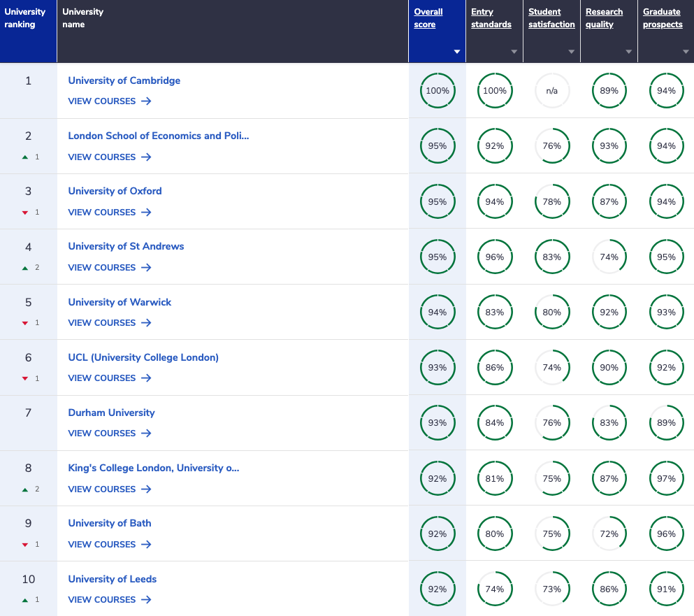Viewport: 694px width, 616px height.
Task: View courses for UCL
Action: 109,378
